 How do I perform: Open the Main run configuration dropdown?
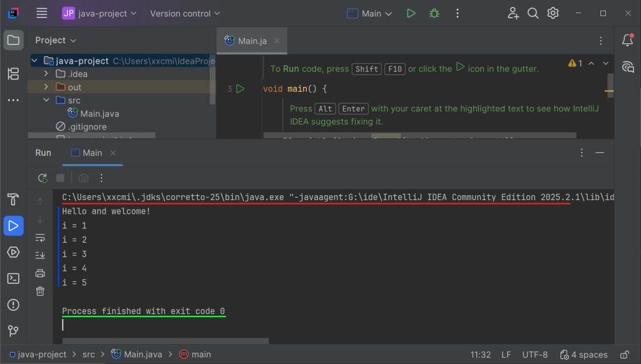[x=370, y=13]
